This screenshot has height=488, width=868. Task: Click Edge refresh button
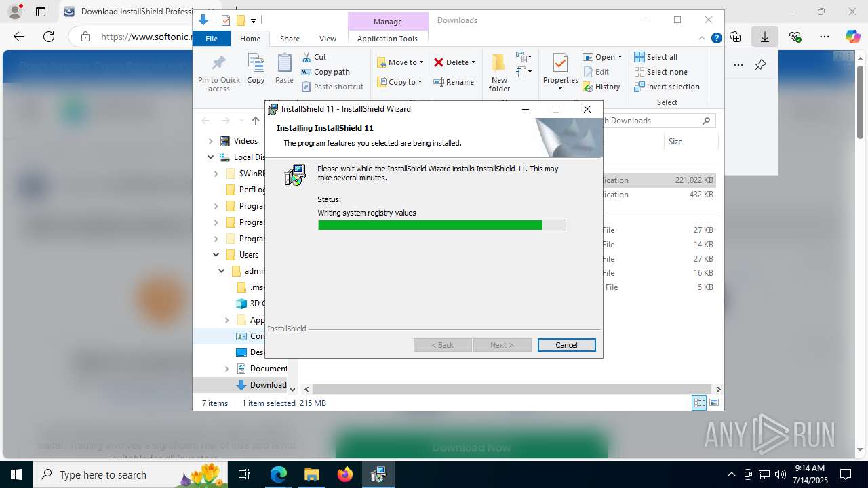coord(49,37)
